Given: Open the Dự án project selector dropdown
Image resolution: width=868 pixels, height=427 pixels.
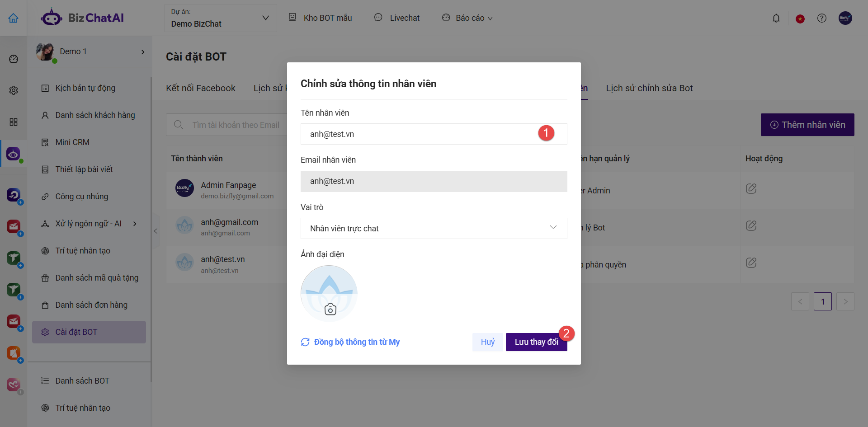Looking at the screenshot, I should [x=220, y=18].
